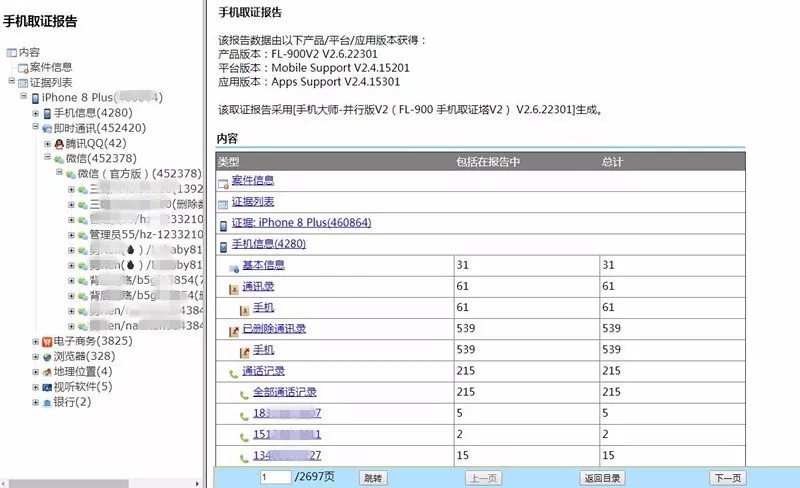Click the contacts icon beside 通讯录 row
Screen dimensions: 800x488
pyautogui.click(x=234, y=289)
